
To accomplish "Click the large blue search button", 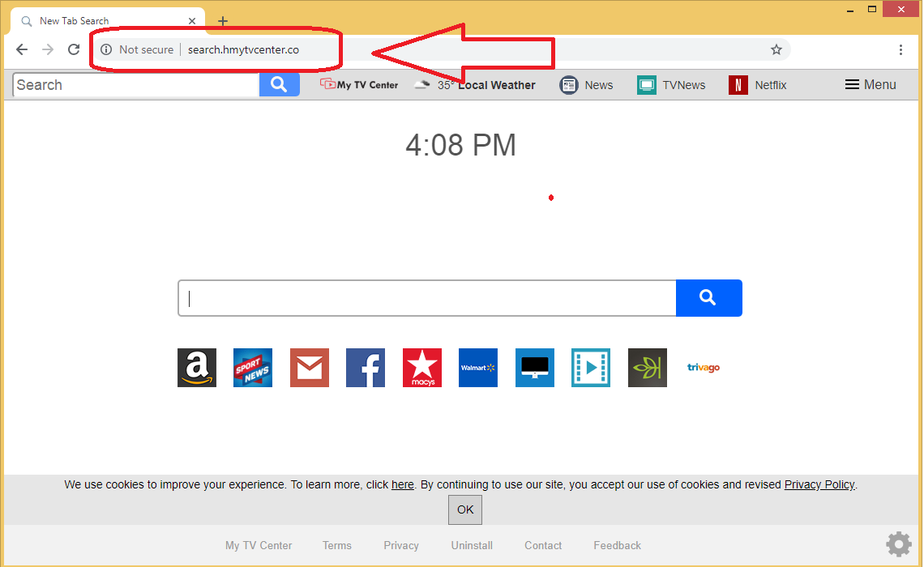I will pyautogui.click(x=709, y=298).
